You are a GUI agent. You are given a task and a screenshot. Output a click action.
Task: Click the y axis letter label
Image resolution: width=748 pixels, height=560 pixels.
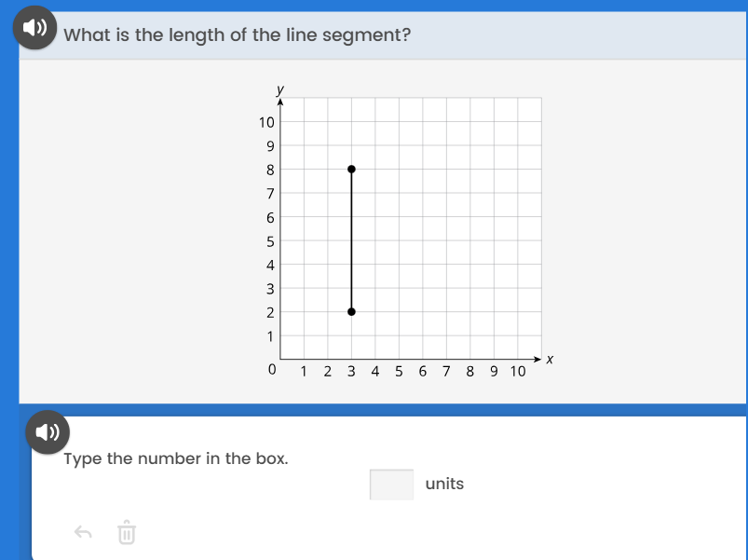point(279,89)
